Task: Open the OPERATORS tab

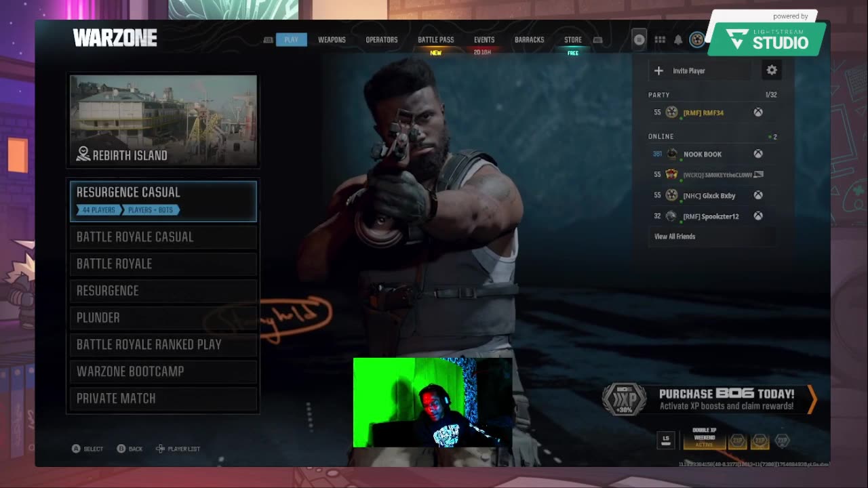Action: pos(382,40)
